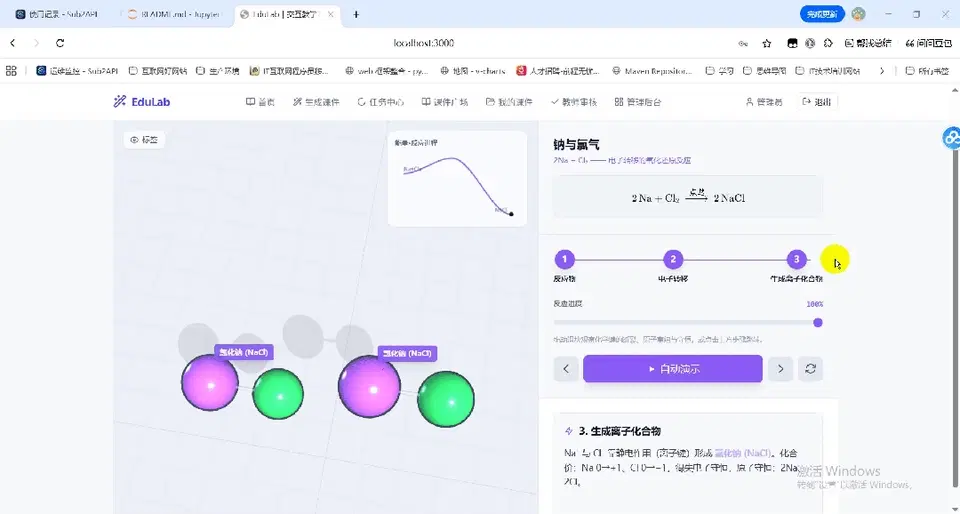Click the 管理员 user label
This screenshot has width=960, height=514.
[x=763, y=102]
